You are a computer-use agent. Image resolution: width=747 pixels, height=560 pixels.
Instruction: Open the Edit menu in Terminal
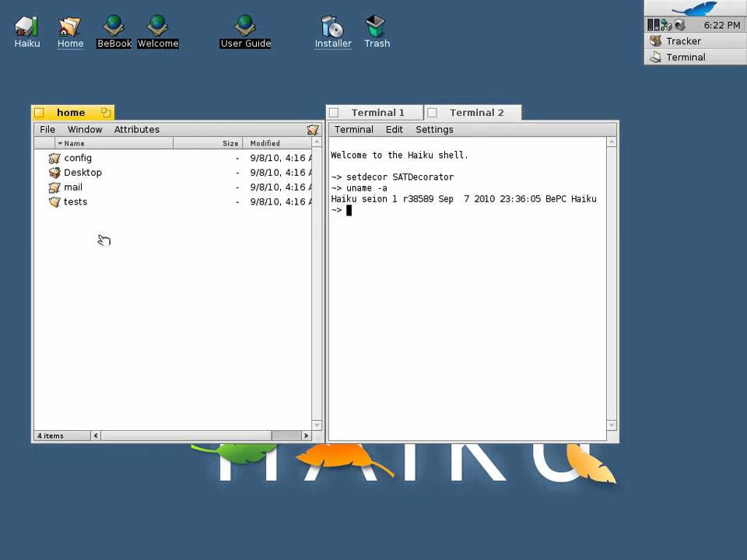coord(394,130)
